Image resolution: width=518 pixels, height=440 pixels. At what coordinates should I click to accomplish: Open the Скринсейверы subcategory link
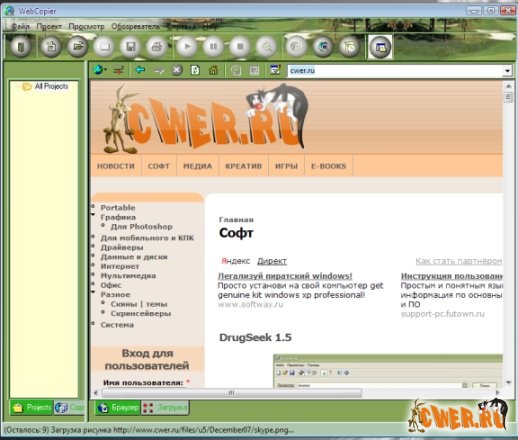(x=141, y=314)
